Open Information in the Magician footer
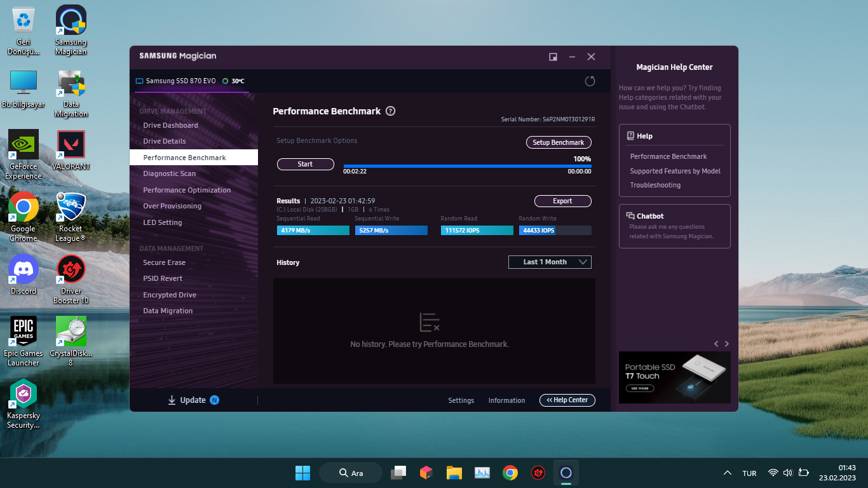Viewport: 868px width, 488px height. coord(507,400)
